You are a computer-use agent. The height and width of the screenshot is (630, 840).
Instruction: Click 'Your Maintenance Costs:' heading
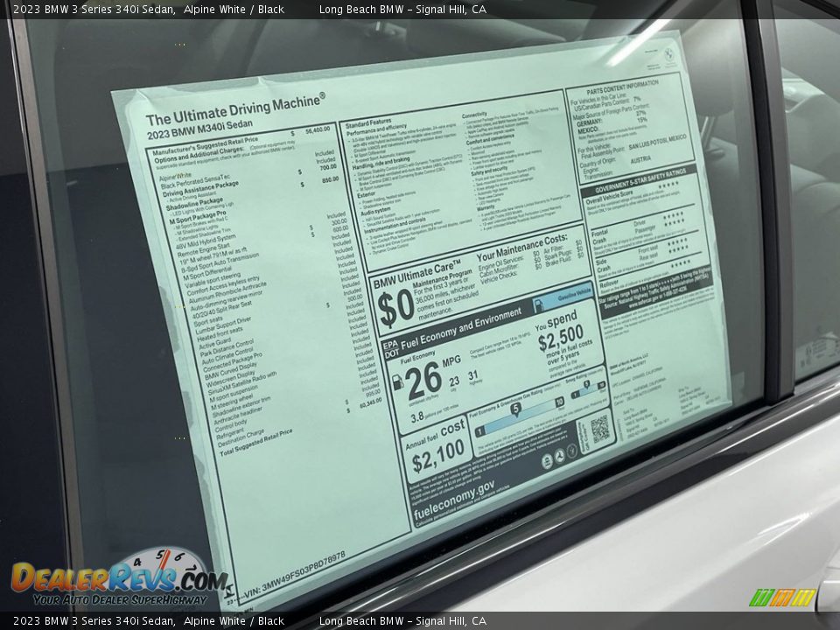tap(521, 247)
